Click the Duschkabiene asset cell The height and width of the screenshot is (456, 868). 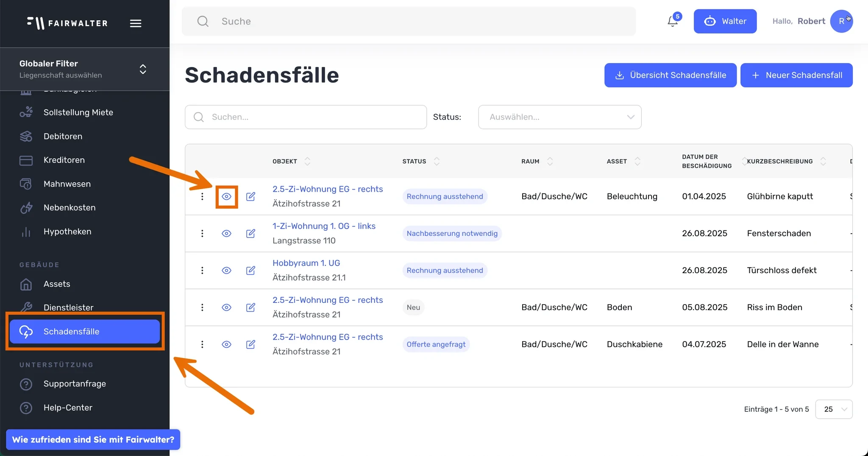[634, 344]
